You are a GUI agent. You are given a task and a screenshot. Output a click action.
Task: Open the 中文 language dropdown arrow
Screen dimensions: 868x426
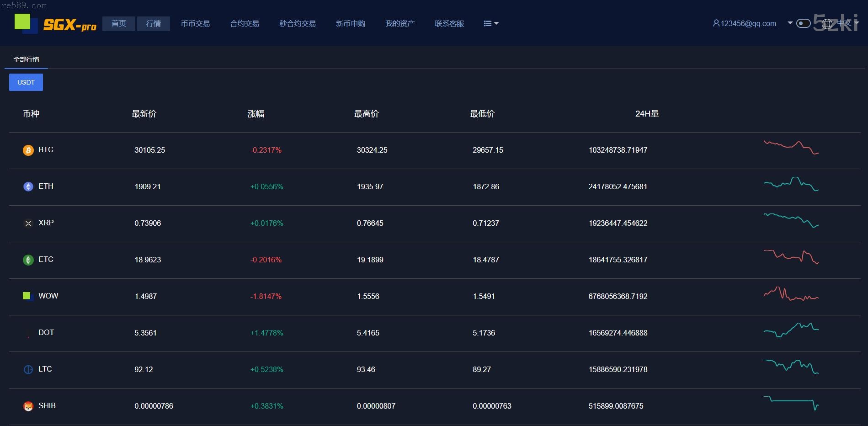[x=857, y=23]
